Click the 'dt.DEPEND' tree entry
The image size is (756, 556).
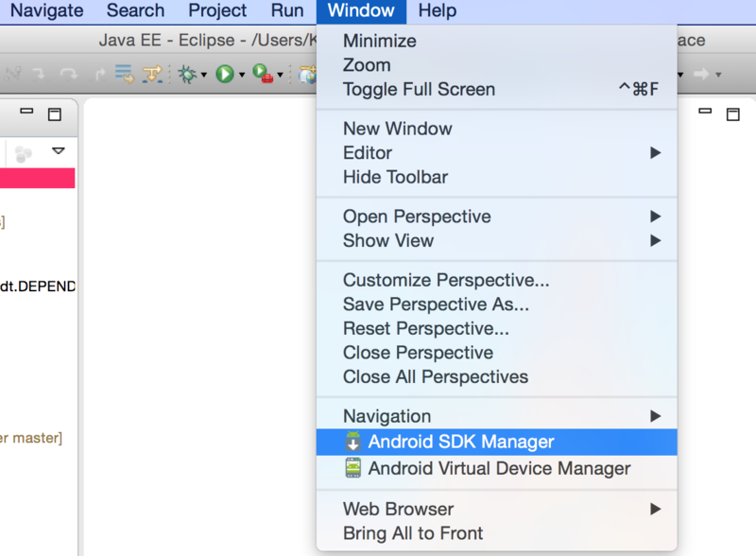(x=38, y=287)
